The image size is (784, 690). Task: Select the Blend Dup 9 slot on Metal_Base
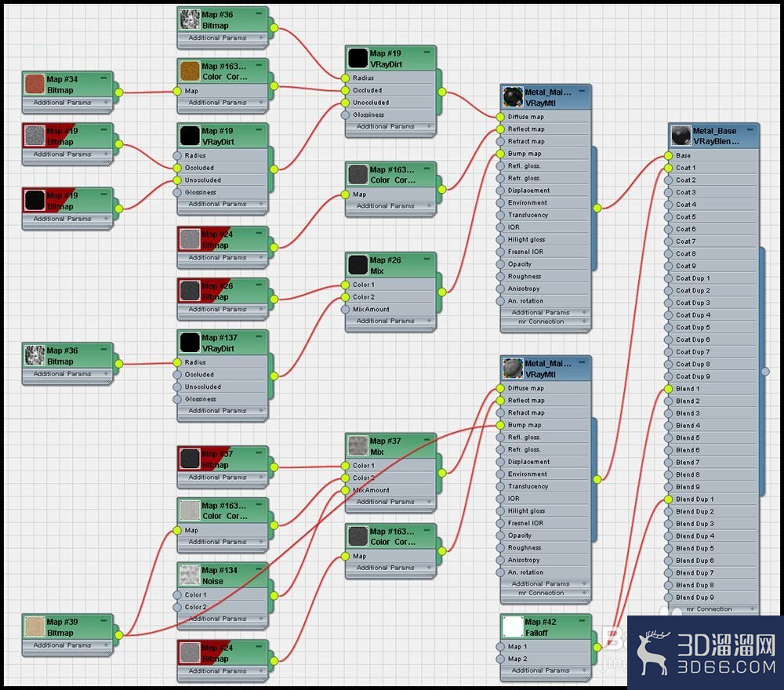pyautogui.click(x=713, y=597)
